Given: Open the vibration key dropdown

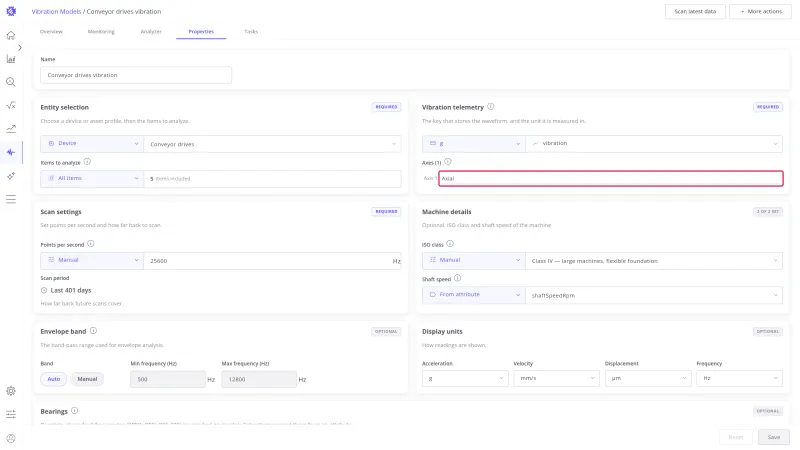Looking at the screenshot, I should coord(654,144).
